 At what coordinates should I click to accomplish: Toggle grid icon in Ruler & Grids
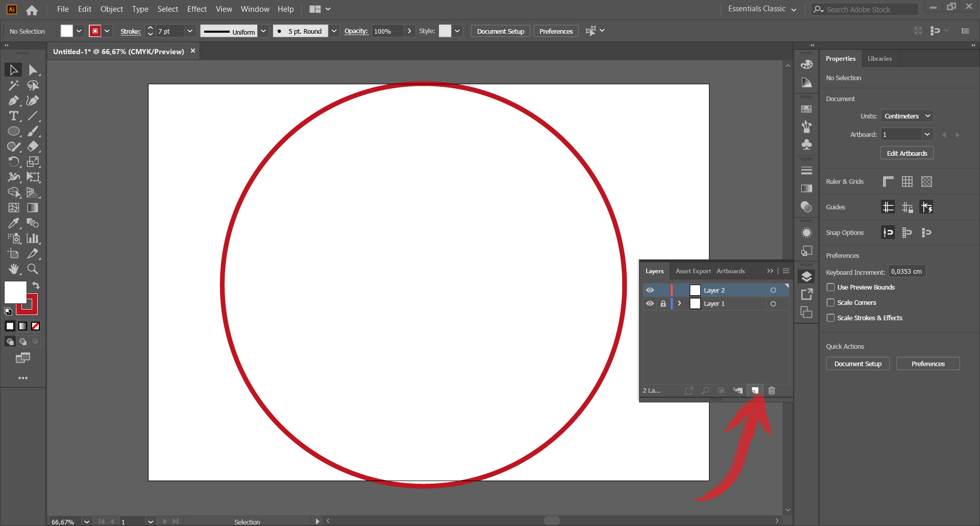tap(907, 182)
